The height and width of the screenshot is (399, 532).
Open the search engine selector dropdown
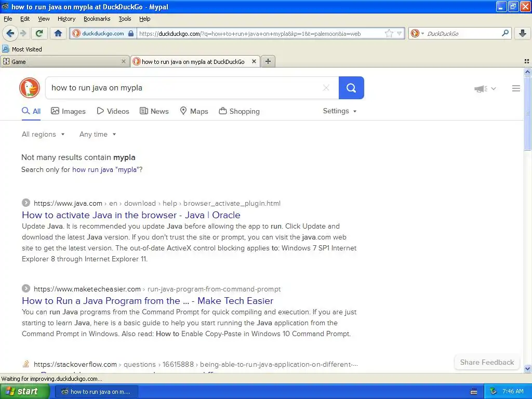(x=417, y=33)
